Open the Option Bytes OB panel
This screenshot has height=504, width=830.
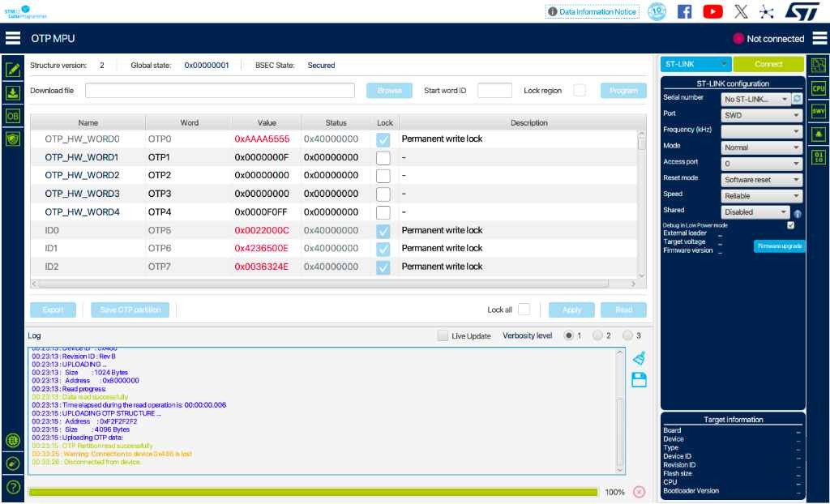(13, 116)
